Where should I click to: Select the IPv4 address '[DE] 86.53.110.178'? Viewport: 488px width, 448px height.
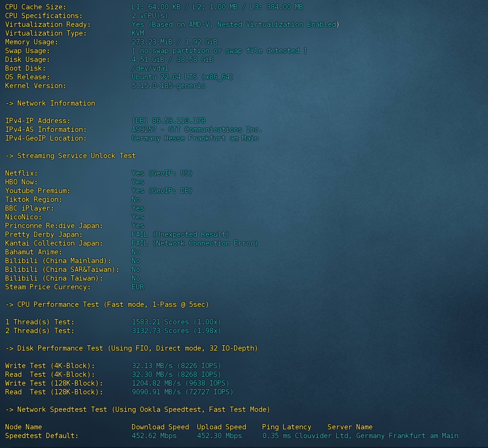coord(168,120)
